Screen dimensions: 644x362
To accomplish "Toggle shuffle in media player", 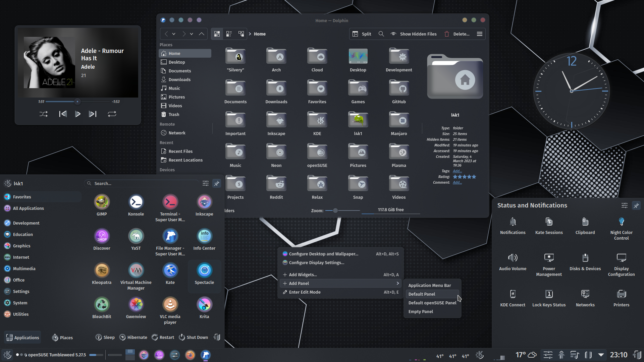I will [44, 114].
